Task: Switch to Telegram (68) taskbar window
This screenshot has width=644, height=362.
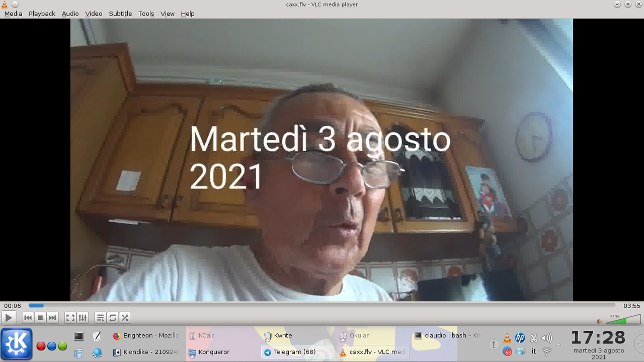Action: [x=297, y=352]
